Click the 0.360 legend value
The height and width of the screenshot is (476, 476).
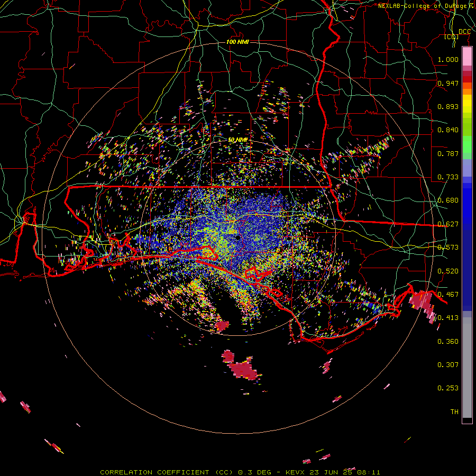point(448,342)
